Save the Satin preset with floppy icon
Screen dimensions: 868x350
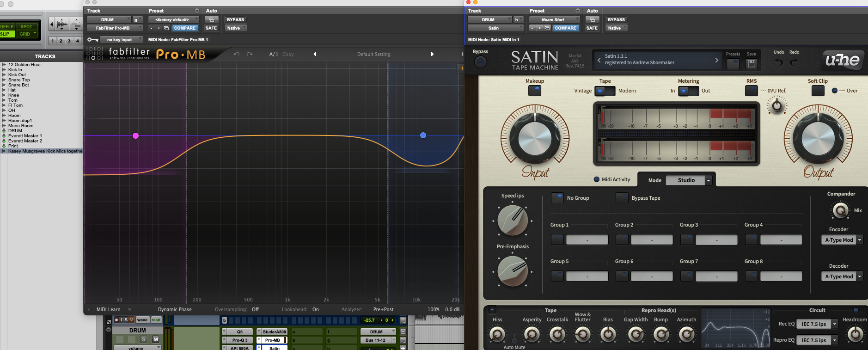(752, 64)
